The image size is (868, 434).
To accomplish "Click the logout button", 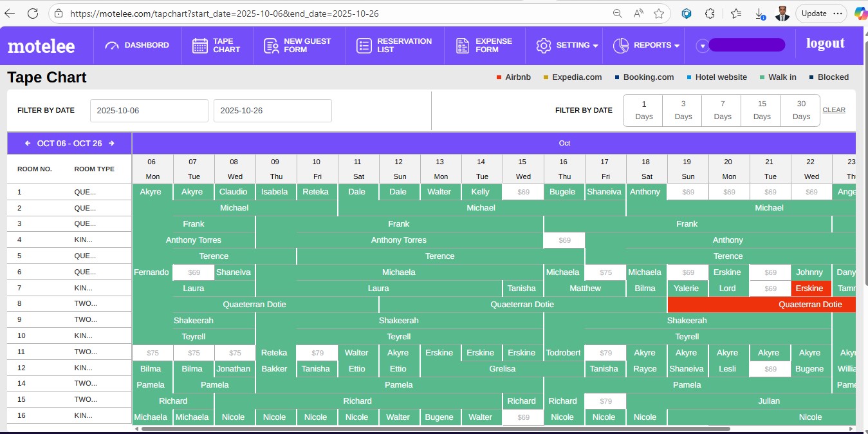I will coord(825,44).
